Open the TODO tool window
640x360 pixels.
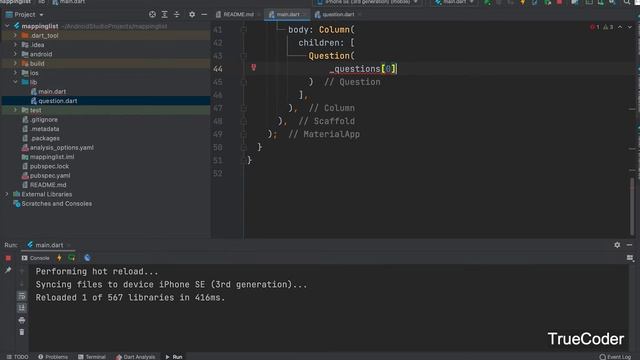click(18, 357)
